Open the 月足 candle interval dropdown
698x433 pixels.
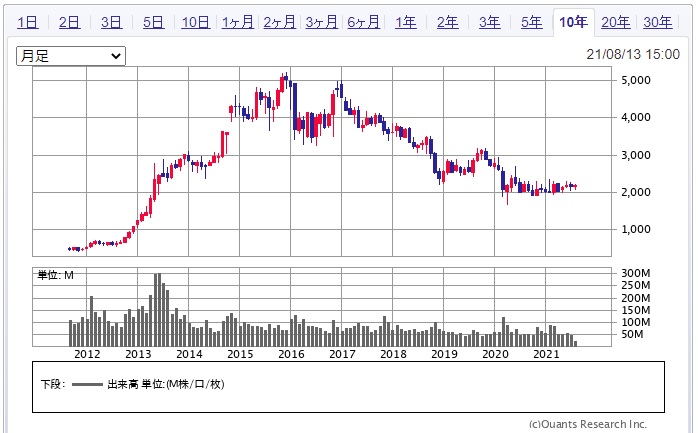click(x=71, y=56)
